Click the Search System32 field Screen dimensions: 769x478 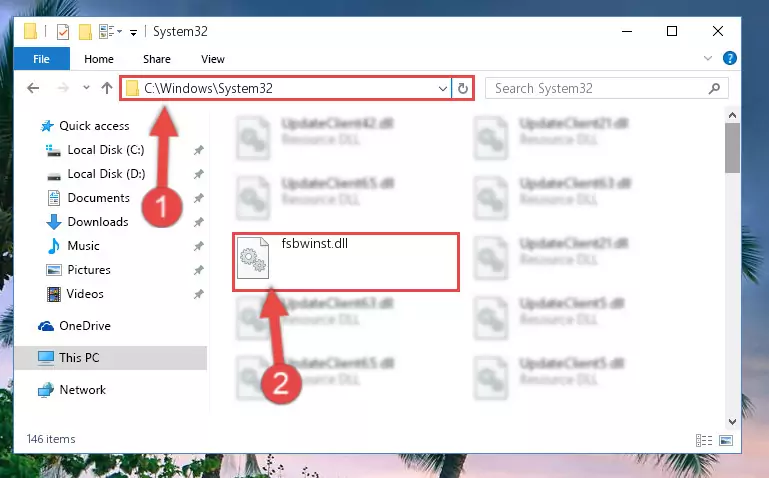tap(607, 88)
